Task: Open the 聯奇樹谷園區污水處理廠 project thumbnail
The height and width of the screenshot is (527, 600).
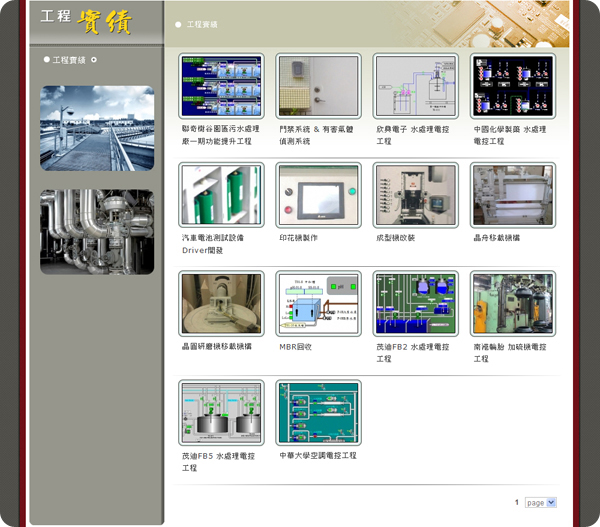Action: (x=221, y=87)
